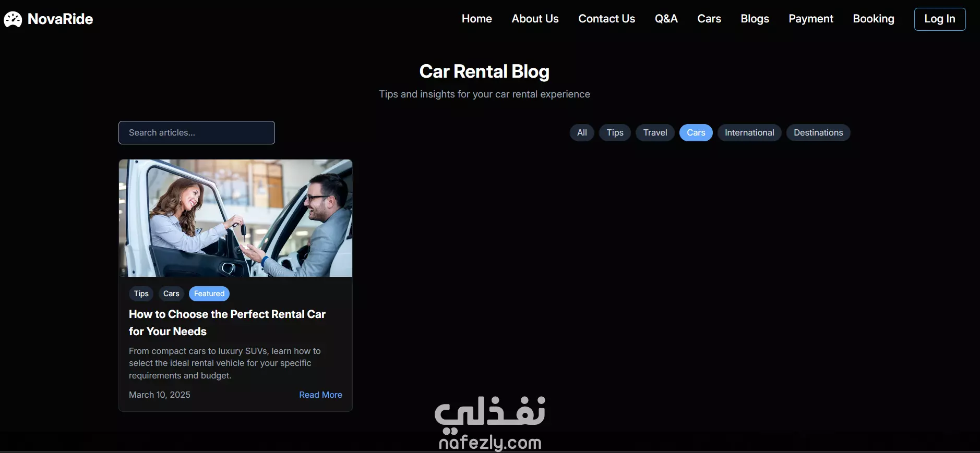Click the Tips tag on article card
Image resolution: width=980 pixels, height=453 pixels.
141,293
